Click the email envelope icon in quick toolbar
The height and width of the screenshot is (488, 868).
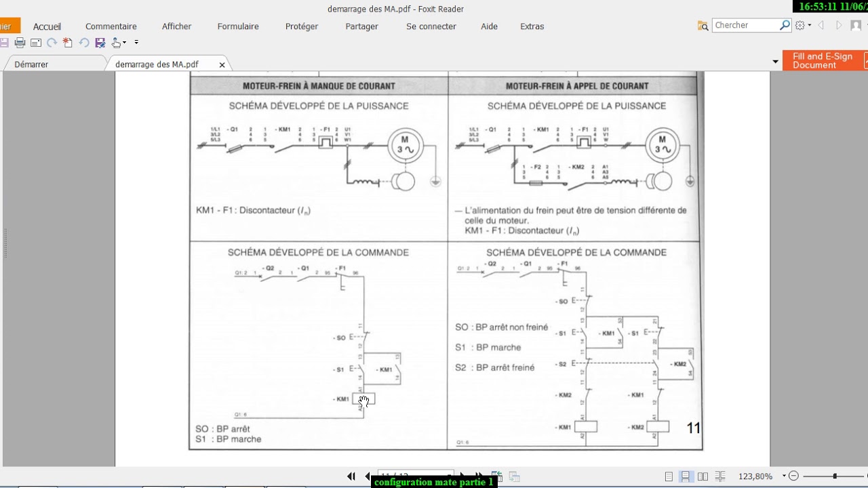click(x=36, y=43)
